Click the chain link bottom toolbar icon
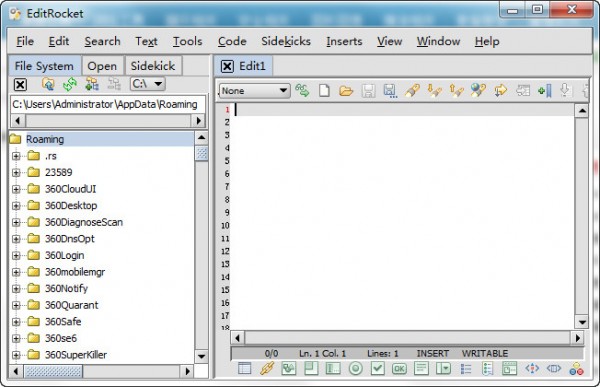The height and width of the screenshot is (387, 600). [x=267, y=368]
